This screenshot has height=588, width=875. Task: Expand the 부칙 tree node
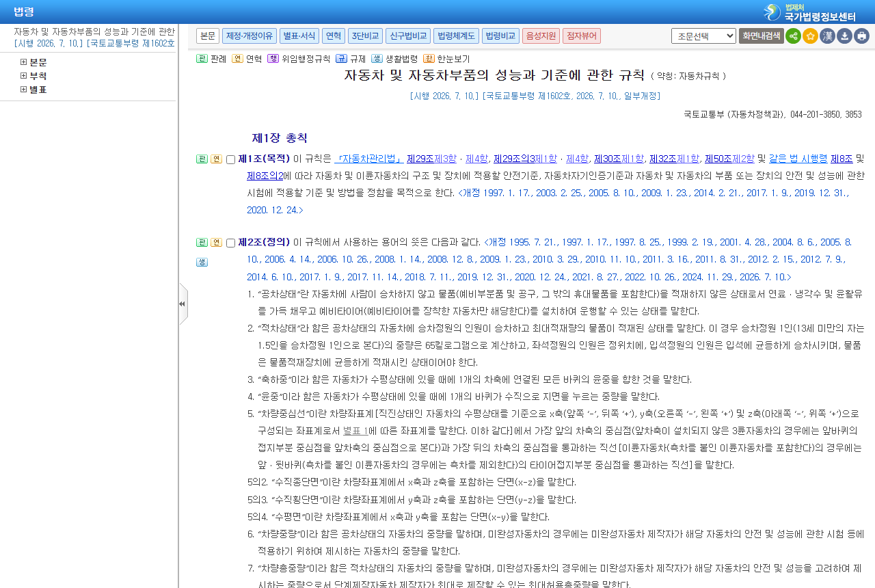pyautogui.click(x=23, y=76)
